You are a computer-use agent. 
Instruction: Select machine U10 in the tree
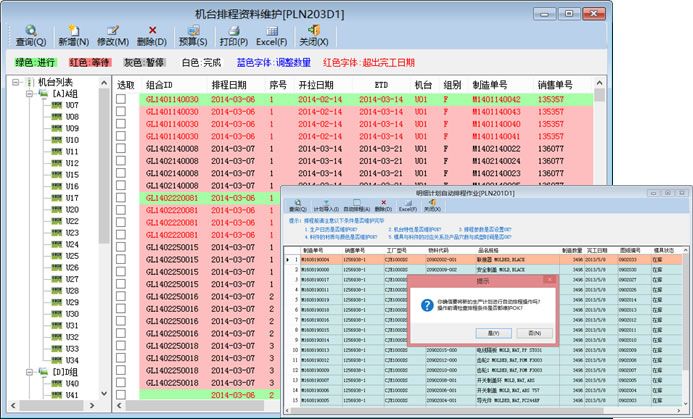72,140
